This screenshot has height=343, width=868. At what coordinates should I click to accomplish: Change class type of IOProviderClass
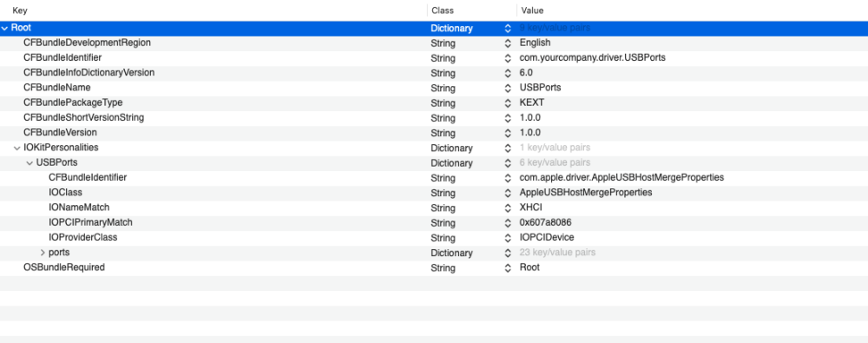coord(507,238)
